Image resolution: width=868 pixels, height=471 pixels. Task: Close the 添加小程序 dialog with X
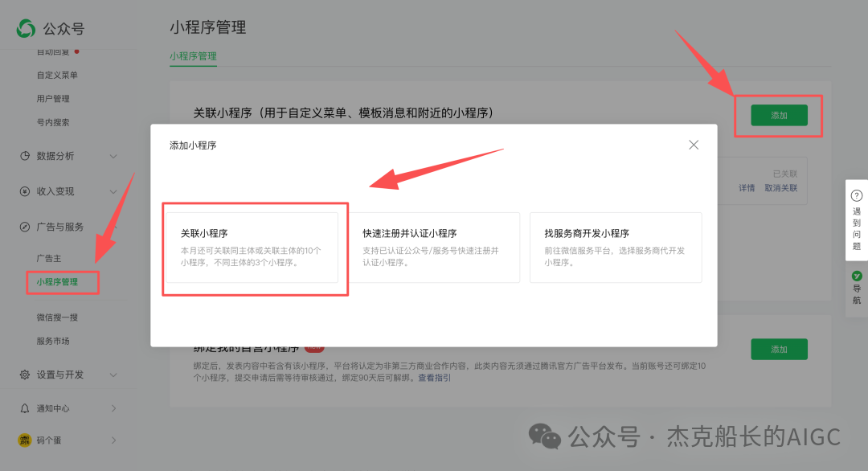tap(694, 145)
